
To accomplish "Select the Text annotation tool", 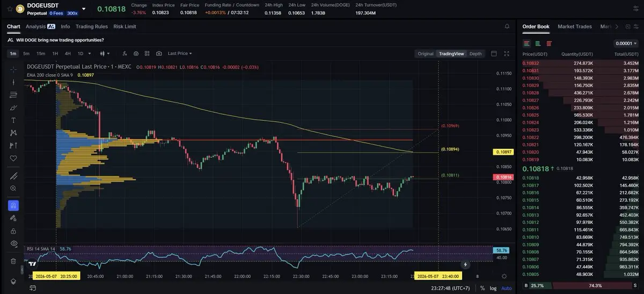I will (14, 120).
